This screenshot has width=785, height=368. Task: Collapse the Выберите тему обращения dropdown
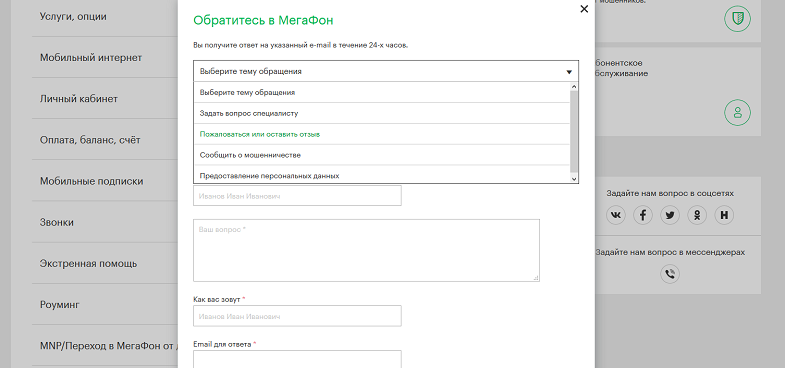coord(386,71)
